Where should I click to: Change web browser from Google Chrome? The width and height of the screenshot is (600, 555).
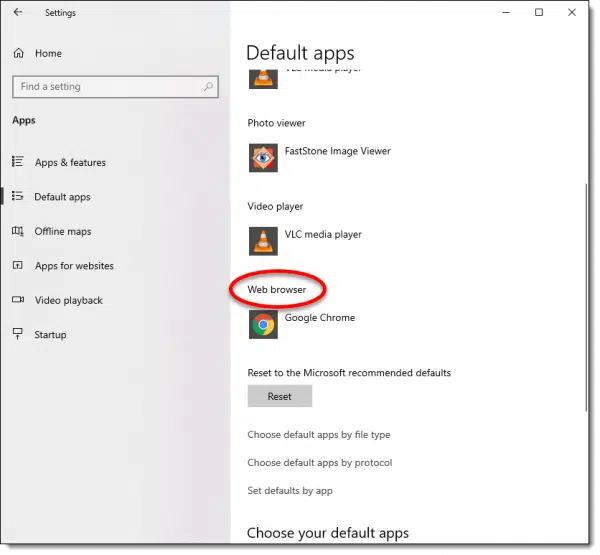pyautogui.click(x=319, y=319)
